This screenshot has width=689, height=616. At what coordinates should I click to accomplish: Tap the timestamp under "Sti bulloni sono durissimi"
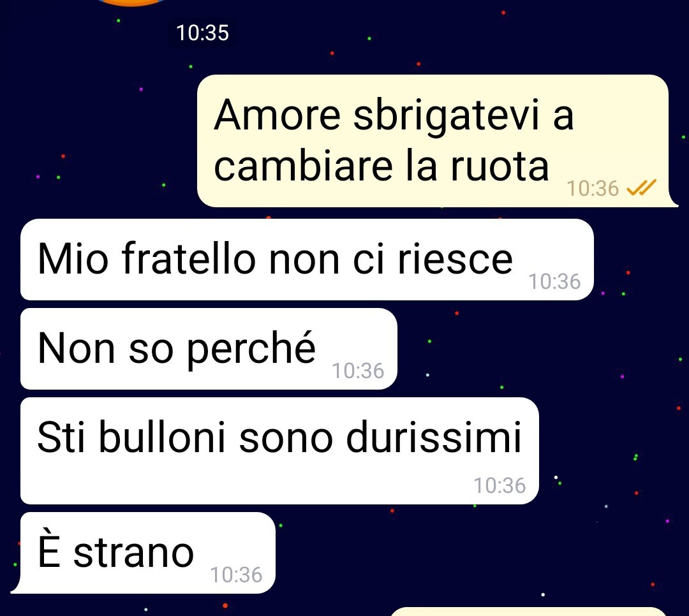click(500, 485)
